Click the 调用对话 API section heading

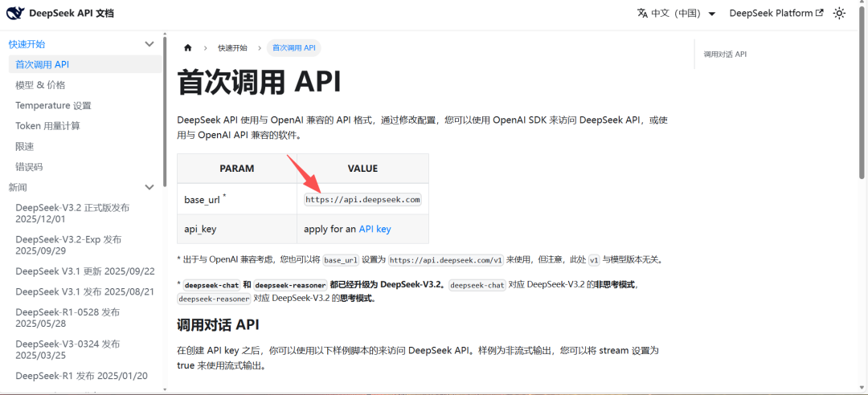[x=218, y=324]
